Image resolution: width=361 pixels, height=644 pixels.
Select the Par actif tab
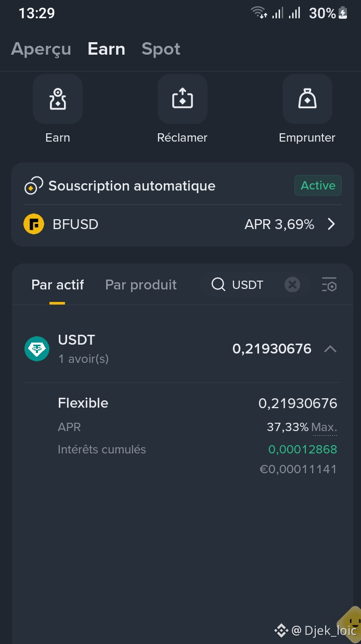[x=58, y=285]
